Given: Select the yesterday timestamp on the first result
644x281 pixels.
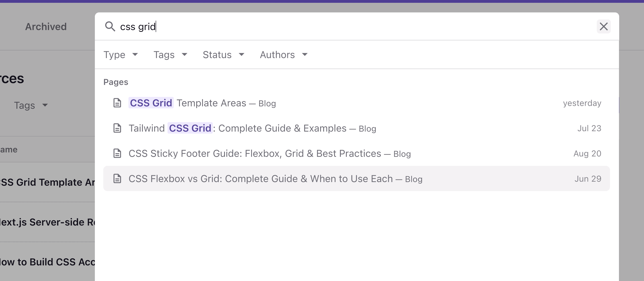Looking at the screenshot, I should tap(582, 103).
